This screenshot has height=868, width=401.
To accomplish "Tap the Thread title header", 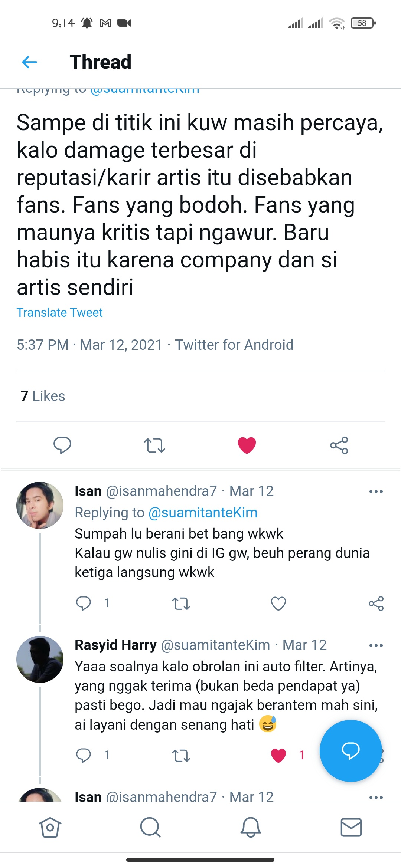I will click(100, 62).
